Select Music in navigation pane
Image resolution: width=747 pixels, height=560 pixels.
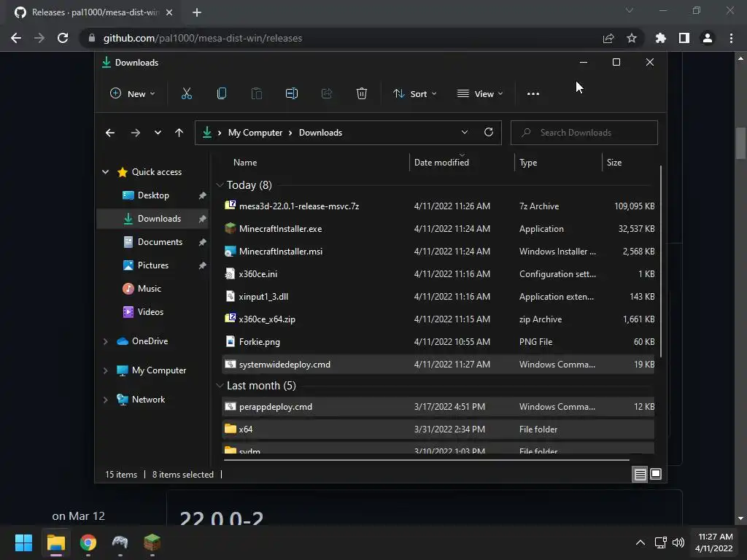(x=153, y=289)
